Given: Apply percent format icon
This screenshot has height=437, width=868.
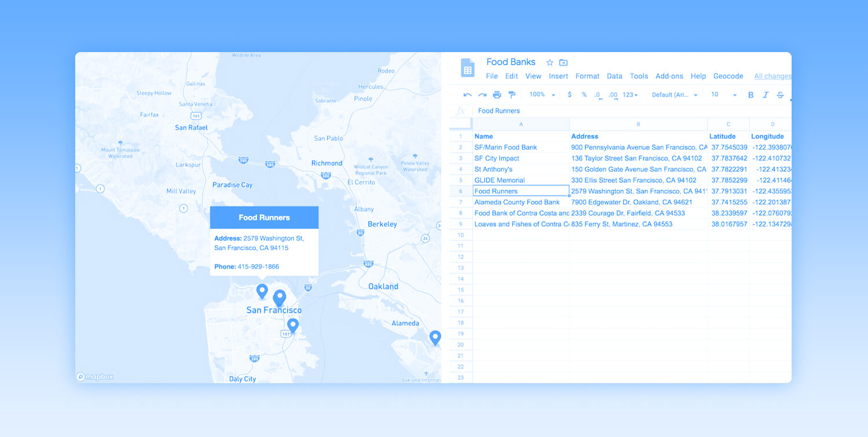Looking at the screenshot, I should [584, 94].
